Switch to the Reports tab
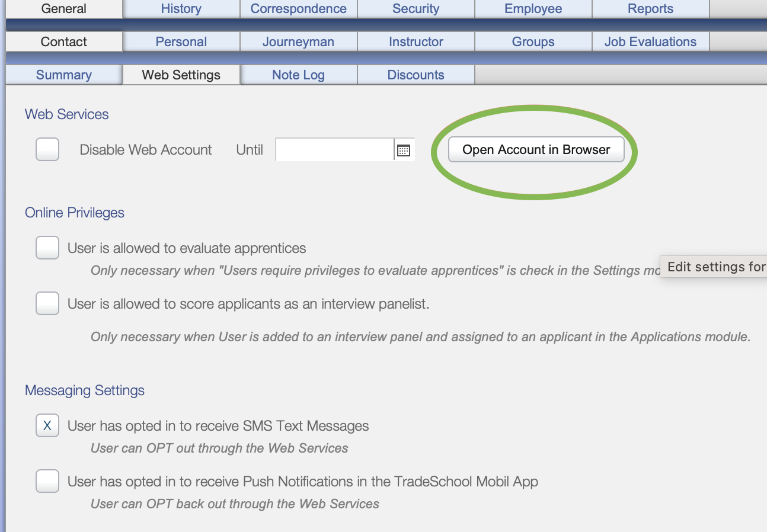This screenshot has height=532, width=767. [x=650, y=8]
